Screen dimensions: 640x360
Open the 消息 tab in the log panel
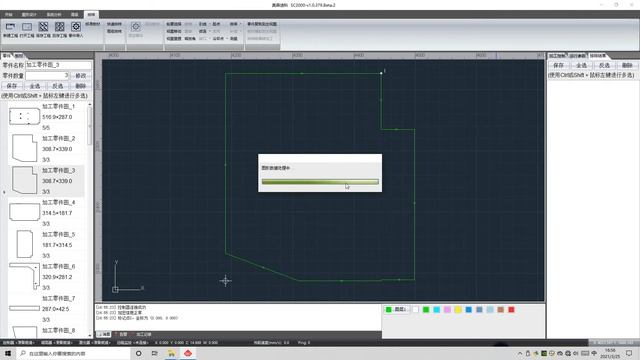104,334
